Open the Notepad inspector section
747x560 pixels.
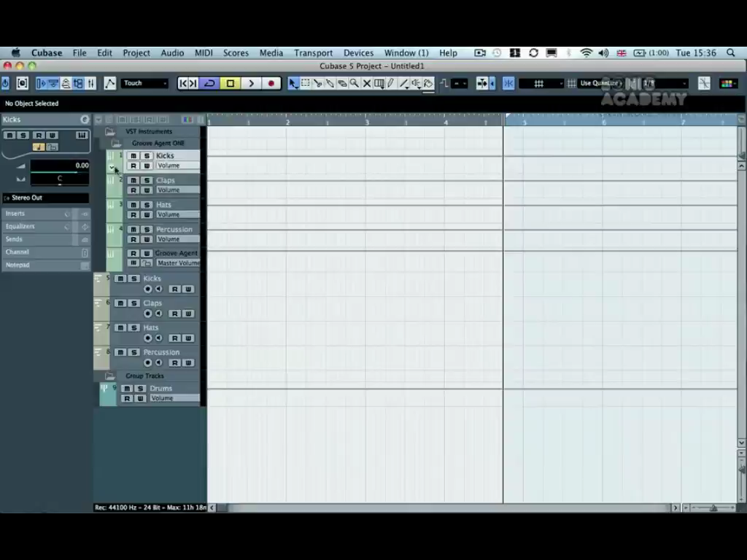pyautogui.click(x=46, y=265)
